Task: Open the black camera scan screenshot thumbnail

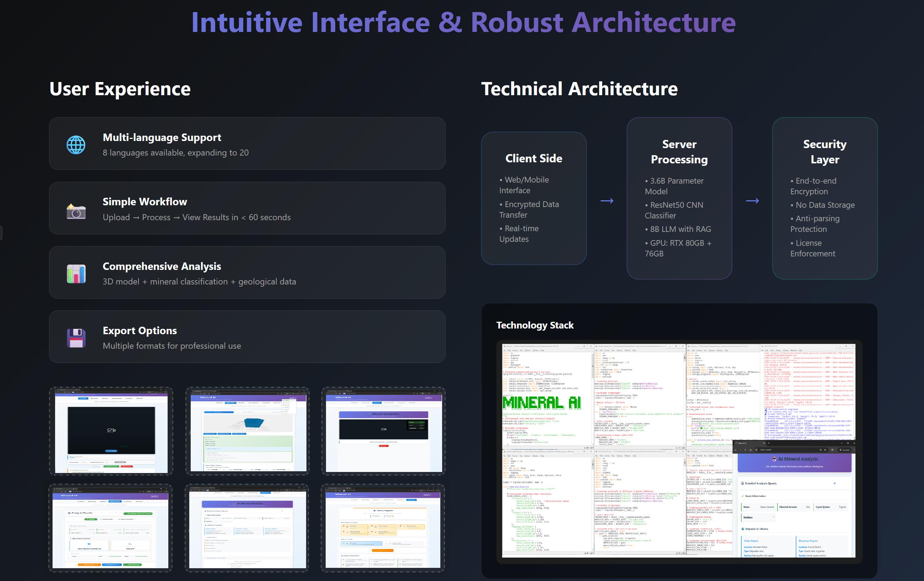Action: pyautogui.click(x=111, y=431)
